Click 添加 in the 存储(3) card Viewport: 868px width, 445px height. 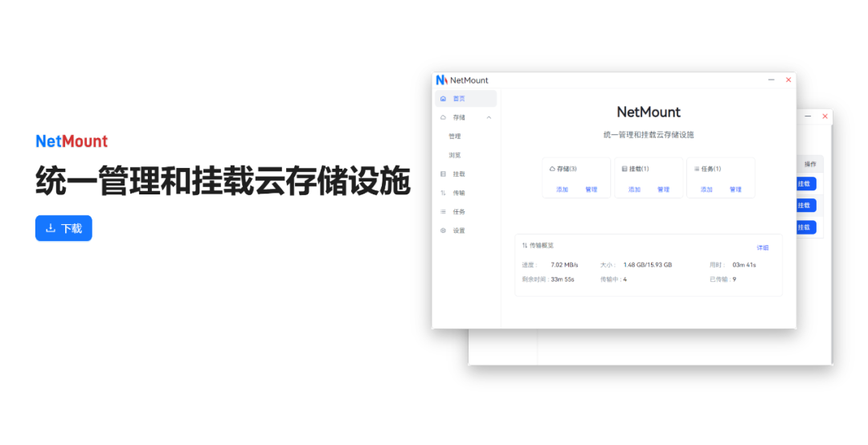click(x=562, y=190)
